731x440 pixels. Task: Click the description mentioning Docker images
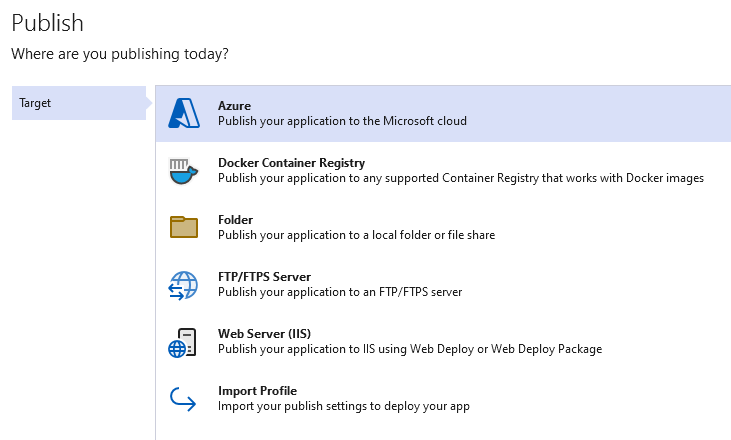(x=461, y=178)
